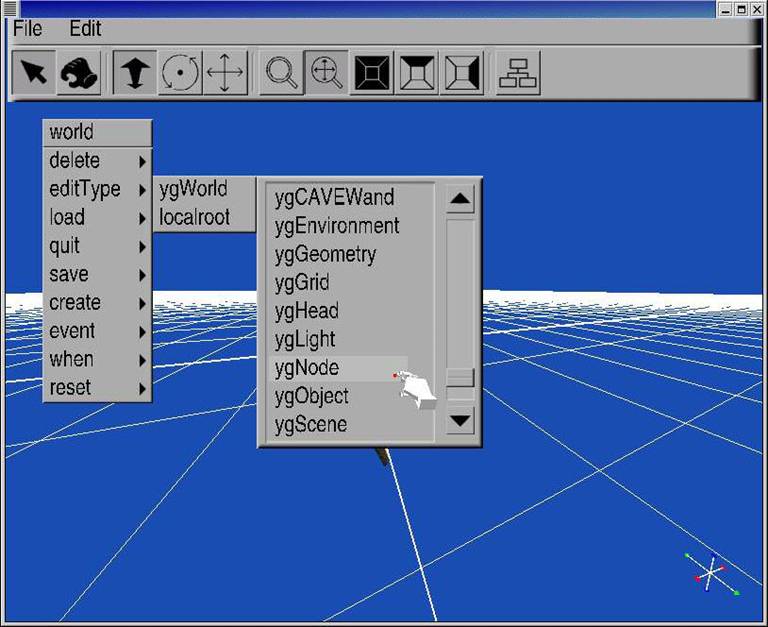Click the world menu header

[97, 132]
